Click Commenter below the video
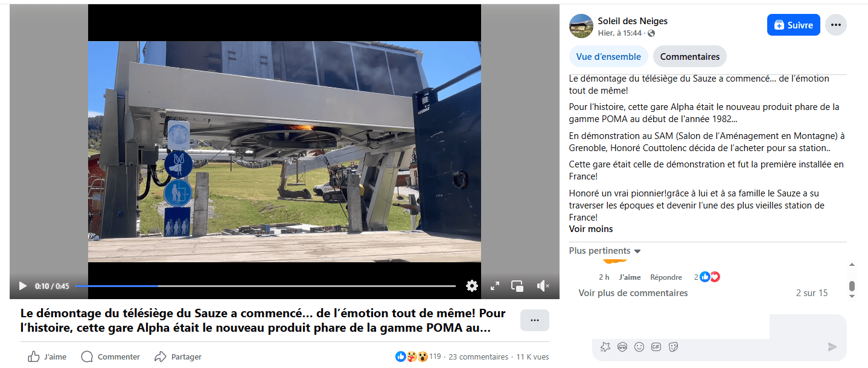The height and width of the screenshot is (368, 868). (x=110, y=357)
